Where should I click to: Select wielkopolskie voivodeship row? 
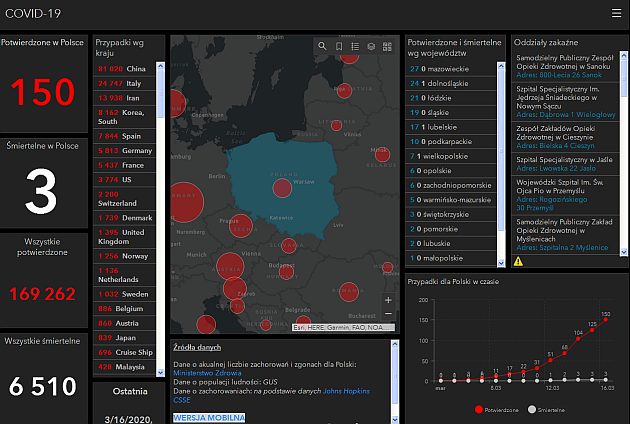(x=451, y=156)
